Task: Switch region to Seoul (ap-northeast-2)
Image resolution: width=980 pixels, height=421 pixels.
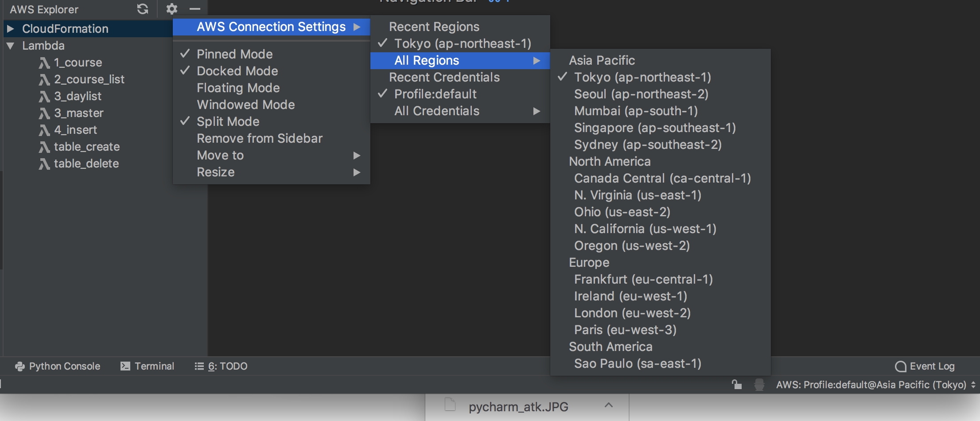Action: pos(660,94)
